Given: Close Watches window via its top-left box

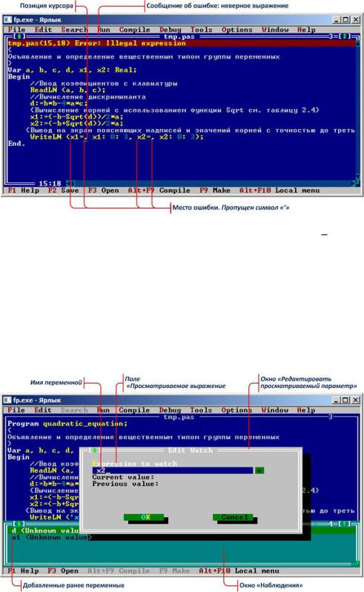Looking at the screenshot, I should [19, 524].
